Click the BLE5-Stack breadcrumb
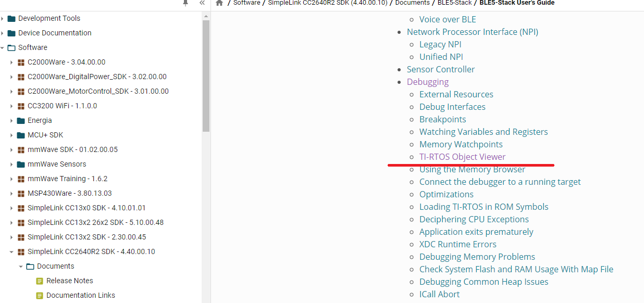 coord(454,3)
